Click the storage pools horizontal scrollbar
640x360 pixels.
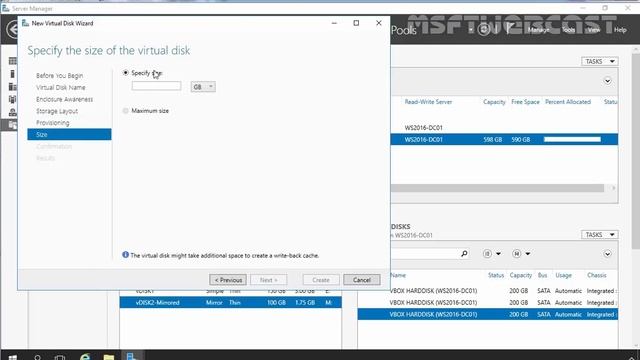pyautogui.click(x=497, y=188)
